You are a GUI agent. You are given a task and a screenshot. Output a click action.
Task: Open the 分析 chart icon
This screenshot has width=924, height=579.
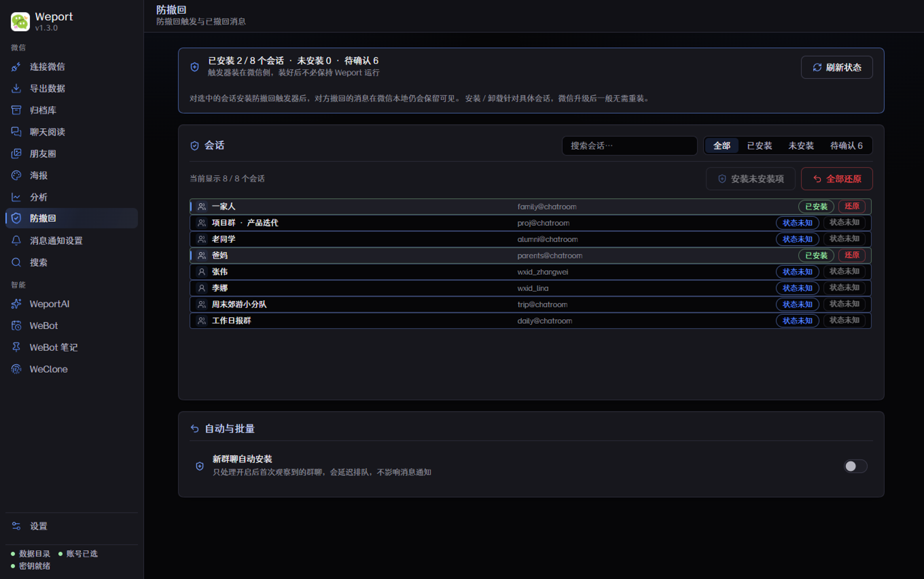(16, 197)
